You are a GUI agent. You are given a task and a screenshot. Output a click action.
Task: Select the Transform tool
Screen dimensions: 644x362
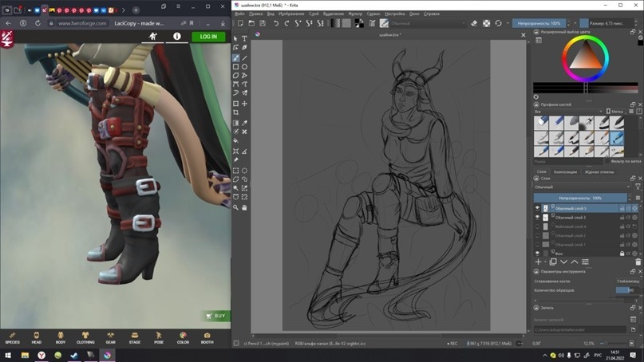(x=235, y=104)
